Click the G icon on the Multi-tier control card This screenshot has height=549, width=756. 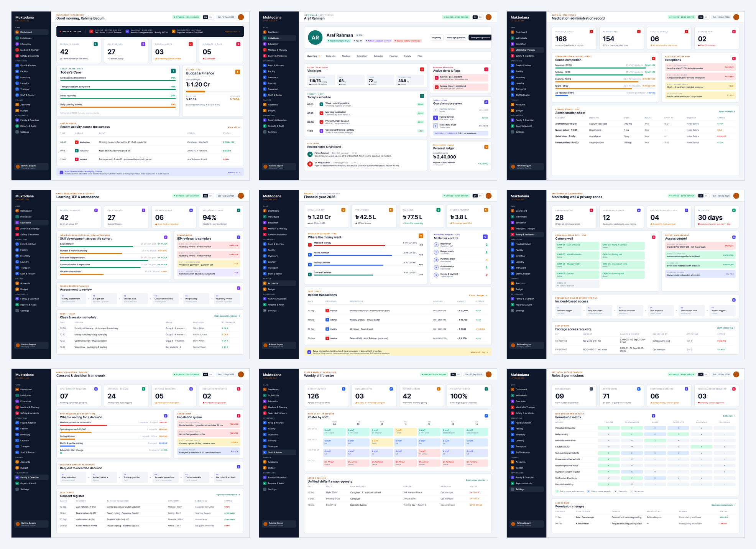[x=485, y=237]
